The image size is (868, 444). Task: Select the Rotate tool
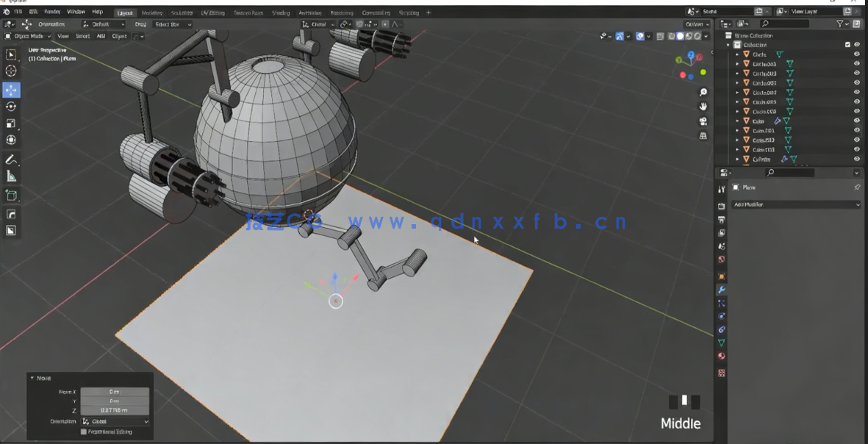pyautogui.click(x=11, y=108)
